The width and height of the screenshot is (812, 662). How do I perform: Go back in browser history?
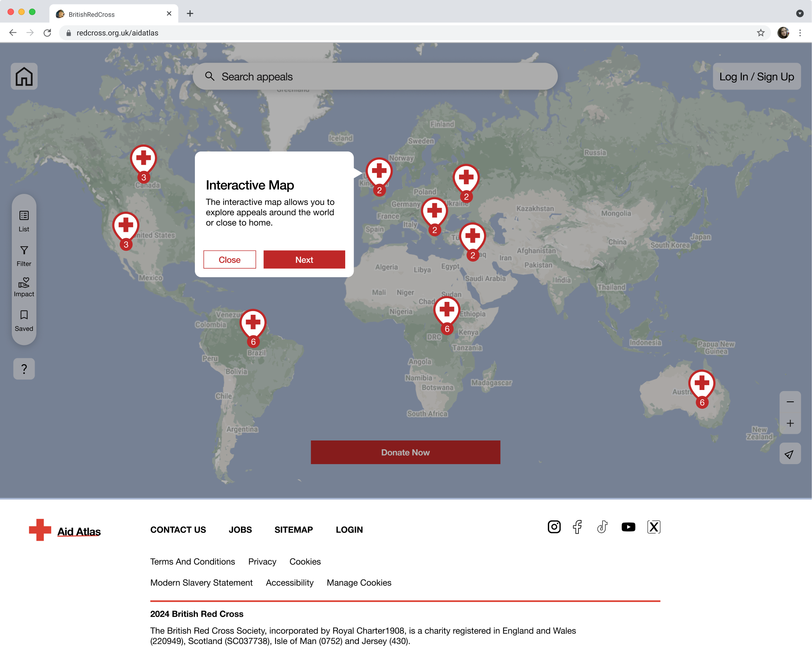pos(13,33)
